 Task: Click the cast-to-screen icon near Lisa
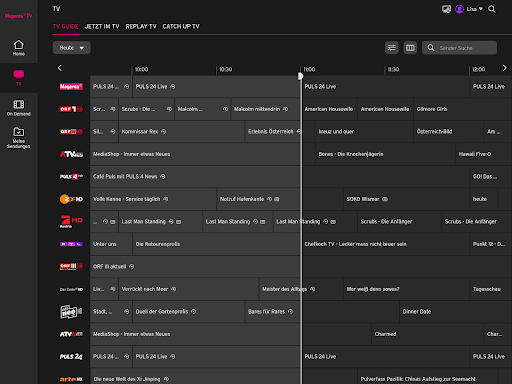point(446,9)
